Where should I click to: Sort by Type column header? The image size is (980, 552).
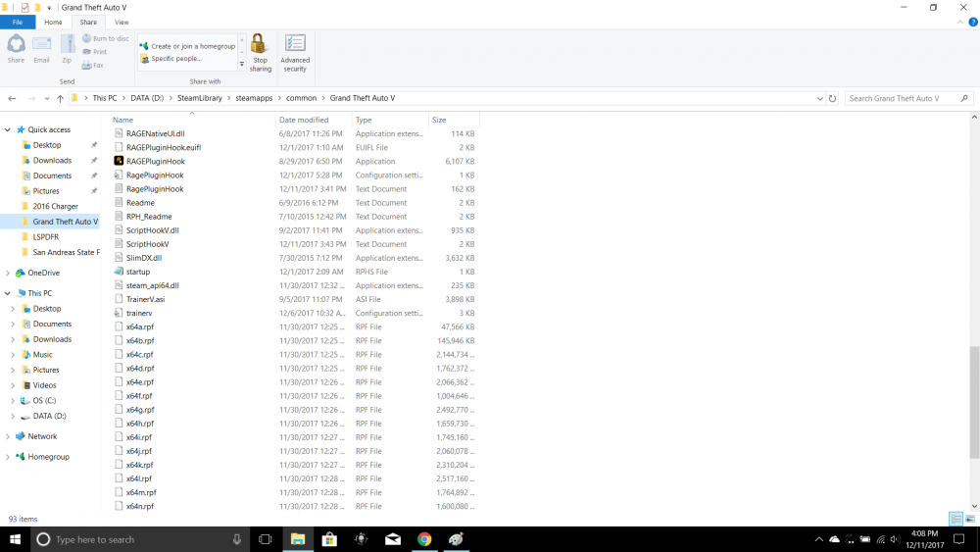click(x=390, y=120)
